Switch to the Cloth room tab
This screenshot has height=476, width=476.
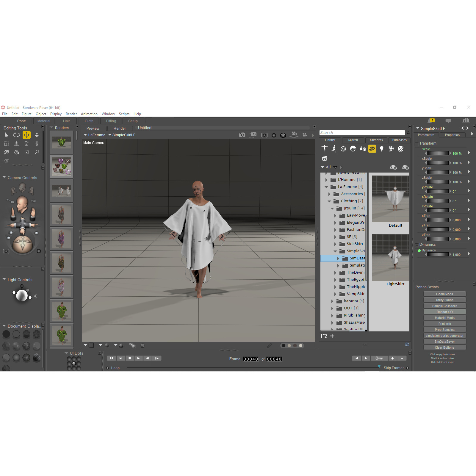point(89,121)
